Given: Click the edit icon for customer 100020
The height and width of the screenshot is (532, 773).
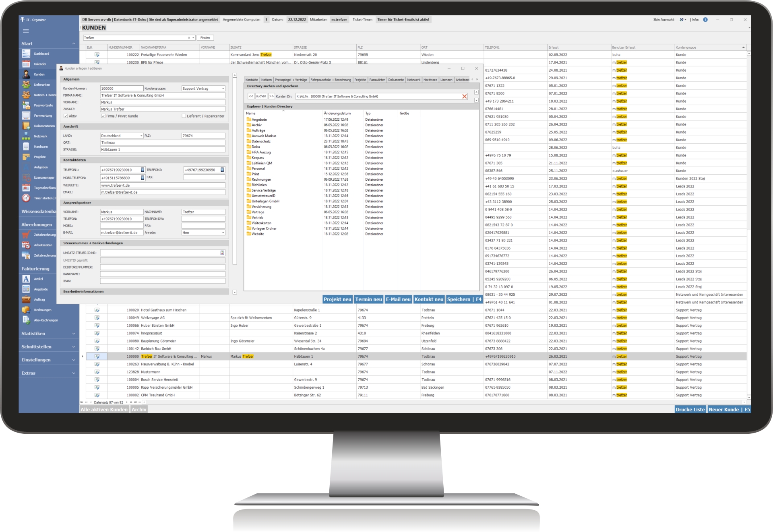Looking at the screenshot, I should click(97, 310).
